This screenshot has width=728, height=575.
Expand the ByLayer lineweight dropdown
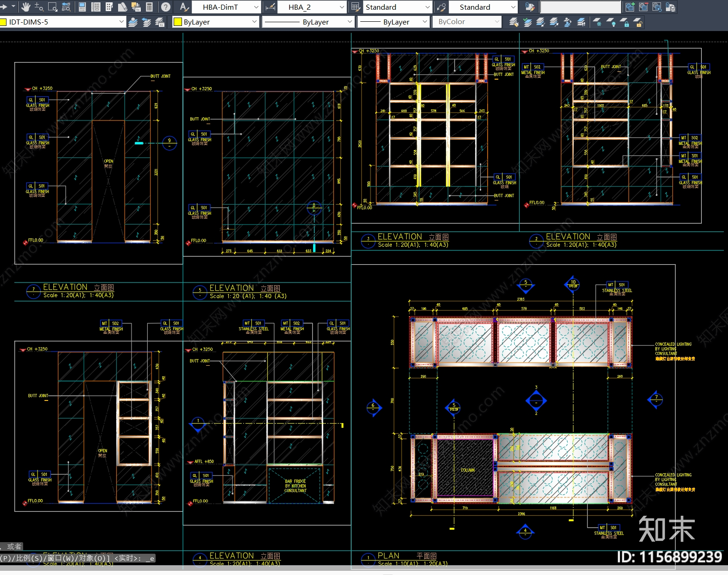point(425,22)
